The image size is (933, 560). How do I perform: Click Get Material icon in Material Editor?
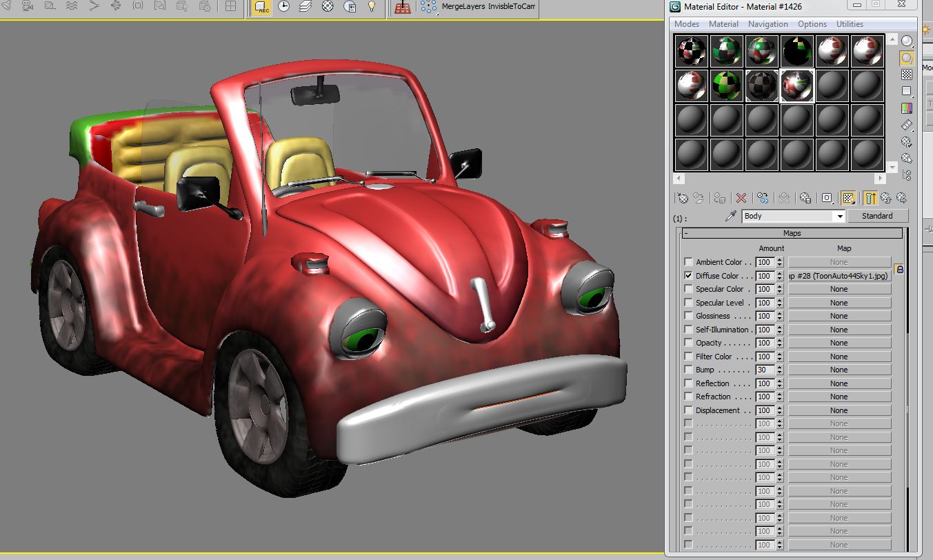683,198
